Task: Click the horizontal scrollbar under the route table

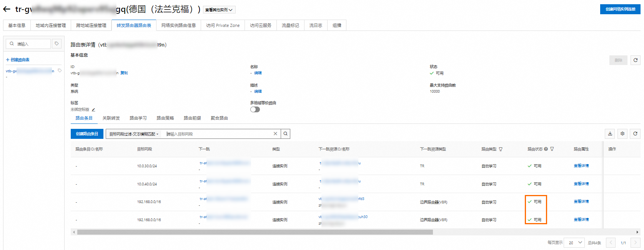Action: tap(255, 232)
